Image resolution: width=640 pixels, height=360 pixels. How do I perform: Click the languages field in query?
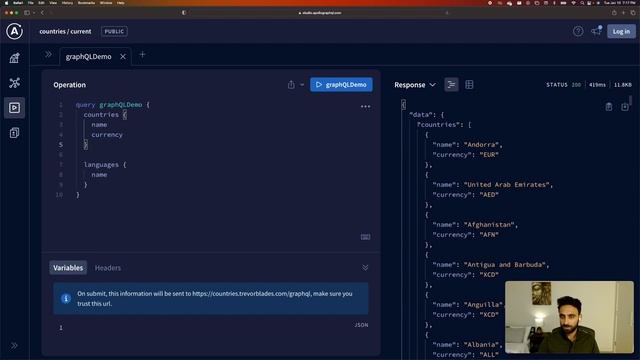coord(101,164)
